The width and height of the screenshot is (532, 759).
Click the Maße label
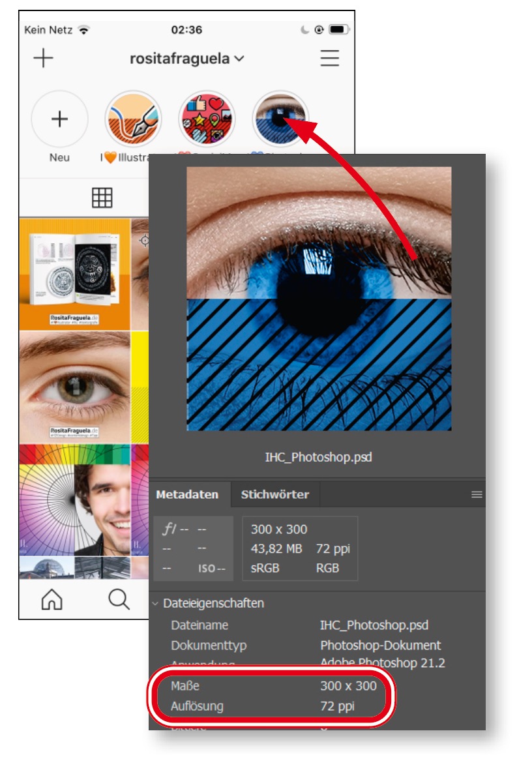(x=185, y=685)
